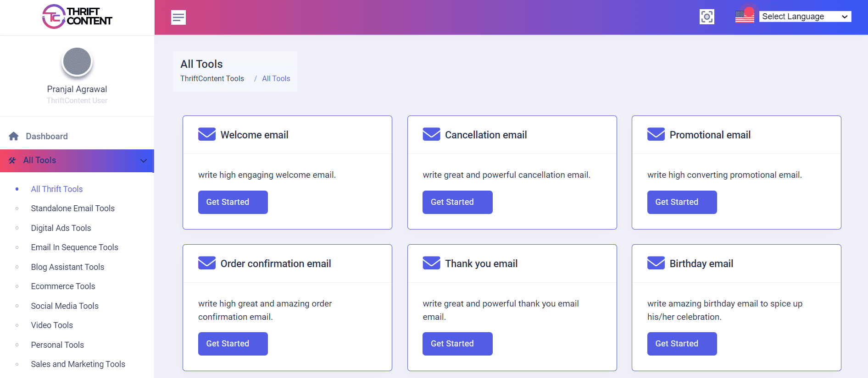Start the Order confirmation email tool
The image size is (868, 378).
click(x=233, y=344)
